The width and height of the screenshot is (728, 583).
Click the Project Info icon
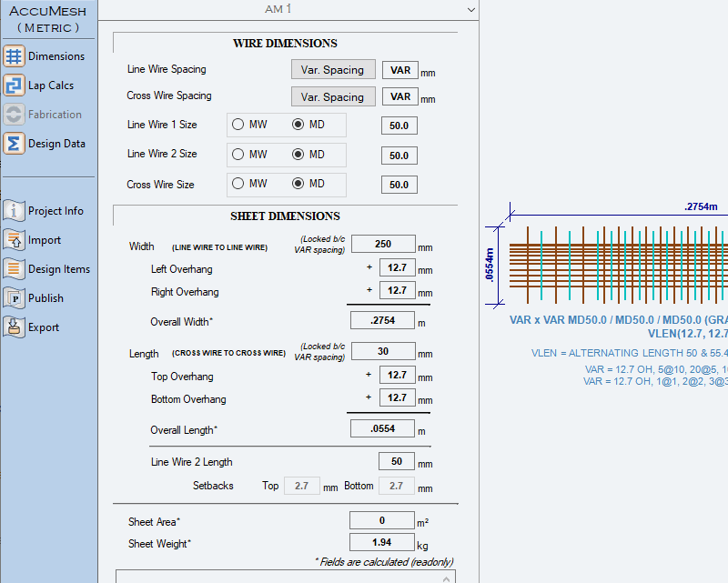pyautogui.click(x=14, y=211)
